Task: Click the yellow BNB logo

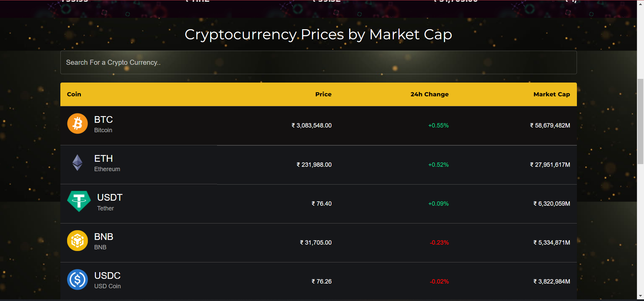Action: pos(77,241)
